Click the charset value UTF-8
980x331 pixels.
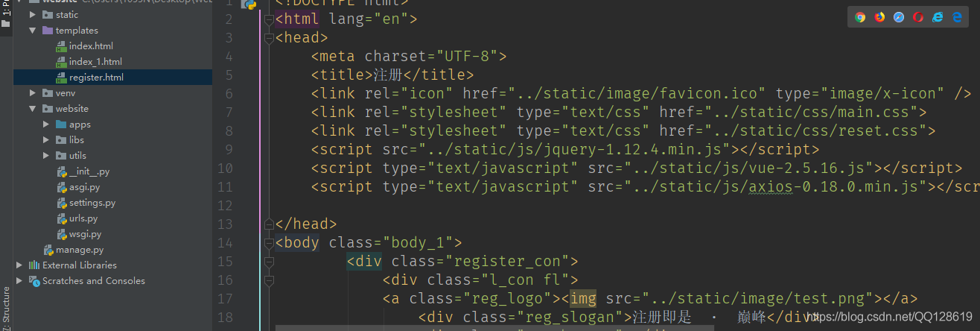click(468, 57)
